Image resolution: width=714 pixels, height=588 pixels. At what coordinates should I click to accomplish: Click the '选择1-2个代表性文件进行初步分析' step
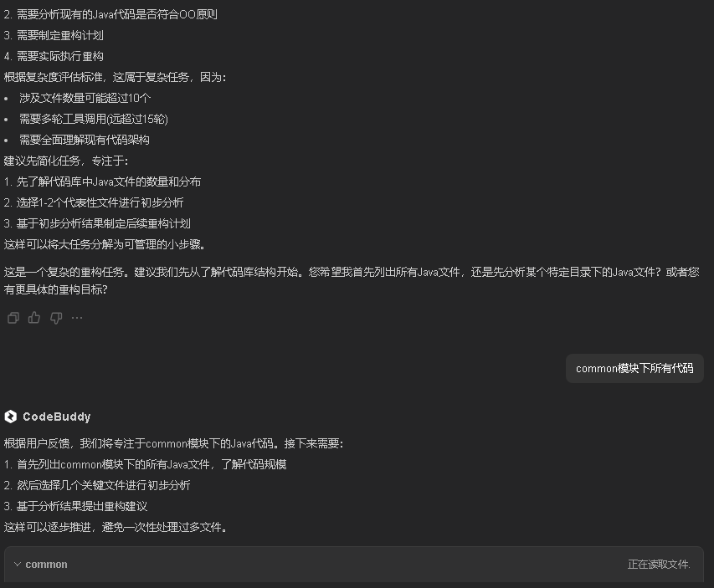100,202
